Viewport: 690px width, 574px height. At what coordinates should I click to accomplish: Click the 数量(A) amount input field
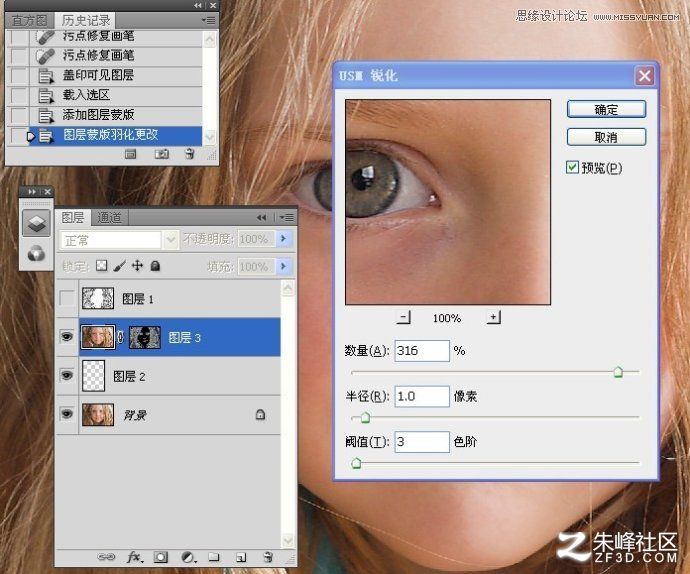(422, 351)
